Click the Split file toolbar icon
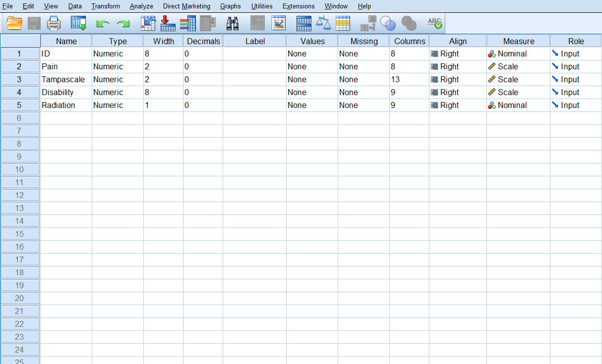Viewport: 602px width, 364px height. (x=303, y=23)
